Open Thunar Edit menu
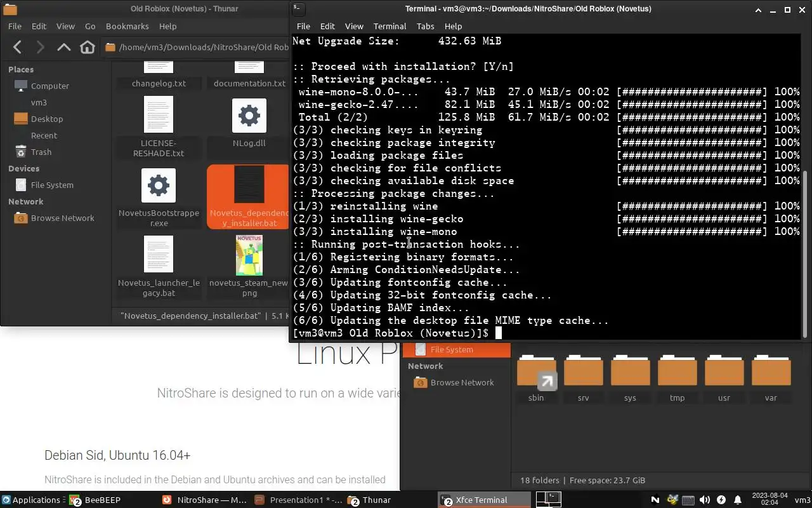 pos(39,26)
